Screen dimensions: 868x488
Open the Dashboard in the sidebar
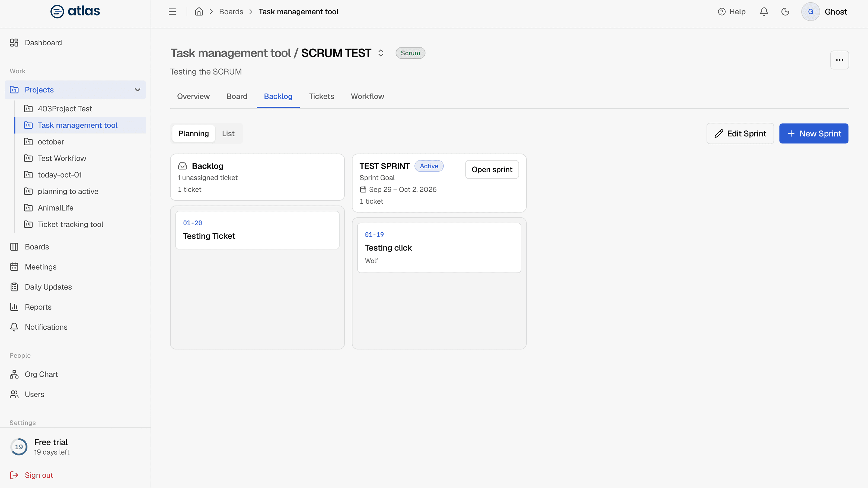(x=75, y=43)
